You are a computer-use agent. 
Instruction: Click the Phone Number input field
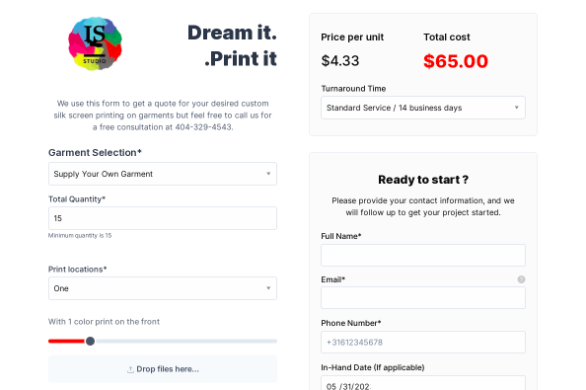(423, 342)
